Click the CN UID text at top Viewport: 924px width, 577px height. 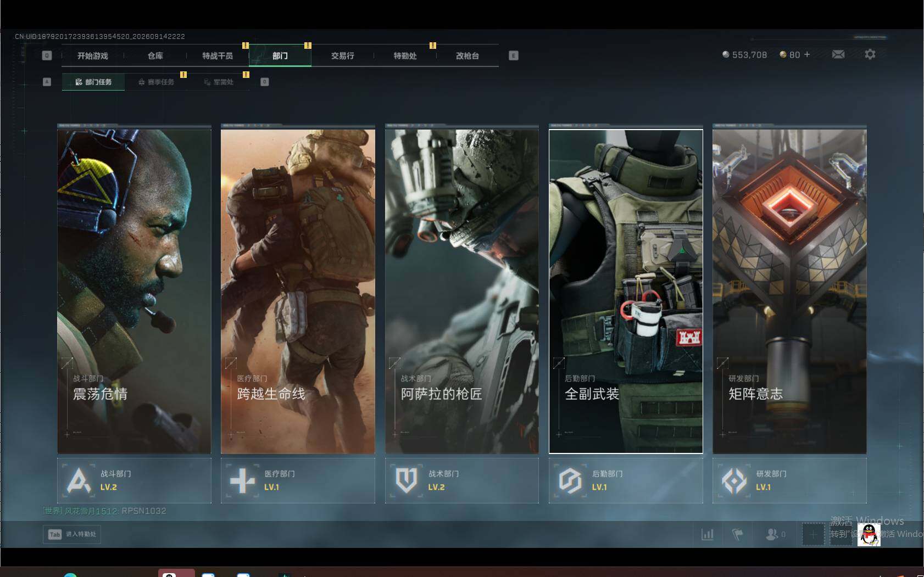(x=99, y=36)
